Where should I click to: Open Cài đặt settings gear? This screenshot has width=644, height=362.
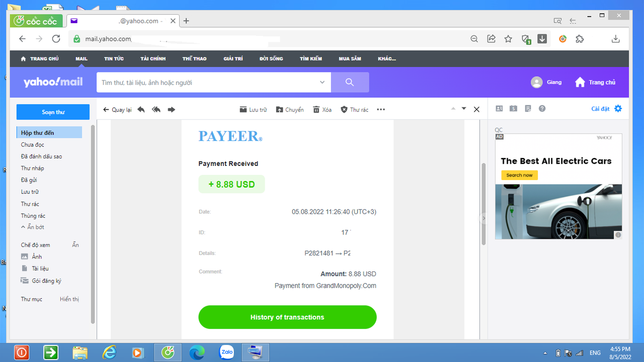pos(607,109)
